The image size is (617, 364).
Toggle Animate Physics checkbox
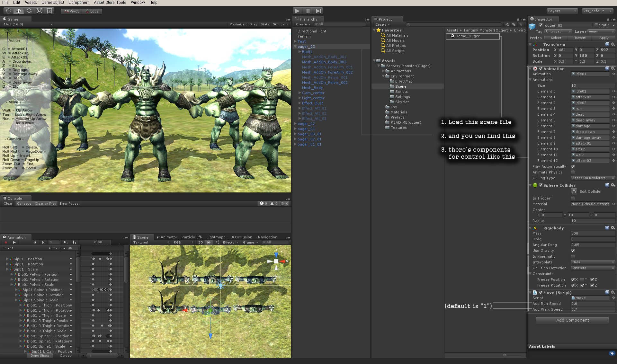coord(573,172)
